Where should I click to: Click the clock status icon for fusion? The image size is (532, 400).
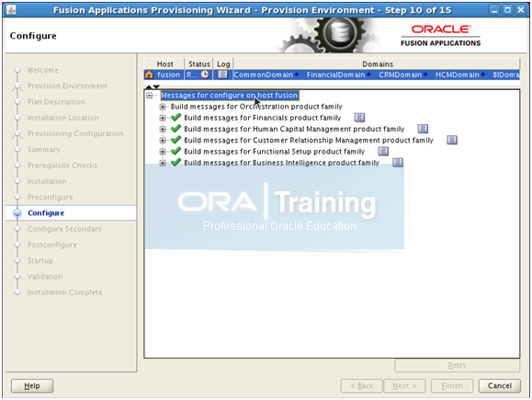(205, 74)
